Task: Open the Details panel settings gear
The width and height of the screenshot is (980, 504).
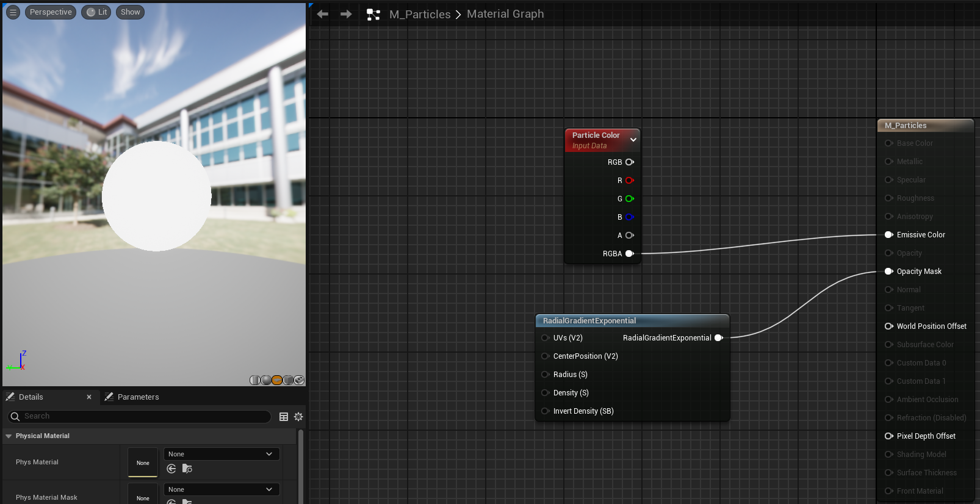Action: [x=298, y=417]
